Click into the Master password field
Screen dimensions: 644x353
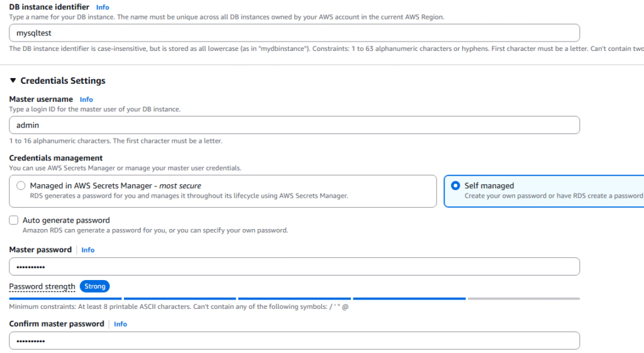tap(294, 267)
